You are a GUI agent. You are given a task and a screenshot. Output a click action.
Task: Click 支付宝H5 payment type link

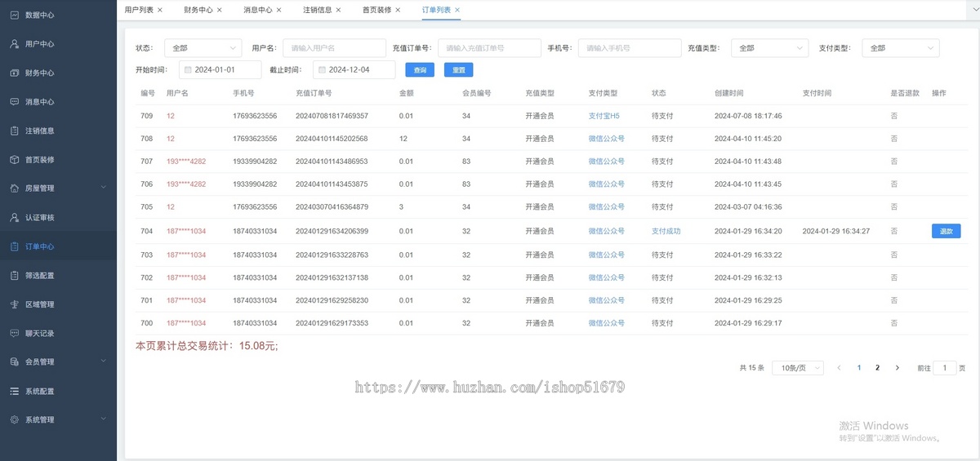604,116
